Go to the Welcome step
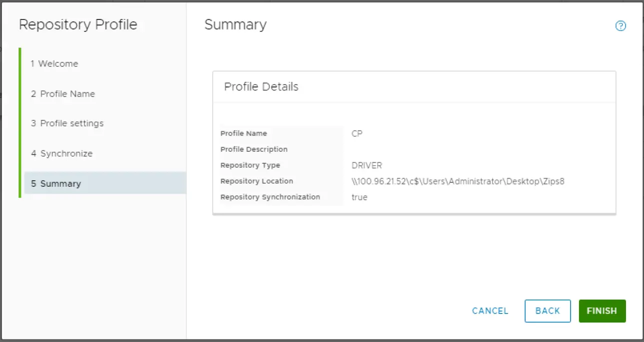The width and height of the screenshot is (644, 342). click(x=54, y=64)
